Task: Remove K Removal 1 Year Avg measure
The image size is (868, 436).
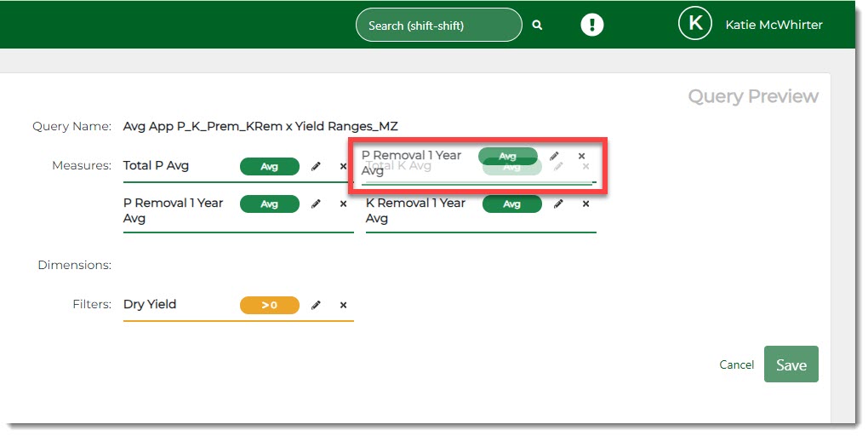Action: point(585,204)
